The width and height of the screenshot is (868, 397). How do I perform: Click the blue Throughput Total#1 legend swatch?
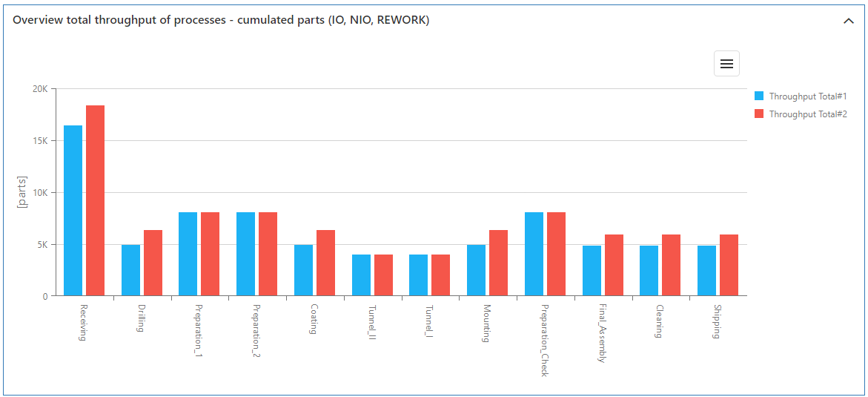click(759, 96)
